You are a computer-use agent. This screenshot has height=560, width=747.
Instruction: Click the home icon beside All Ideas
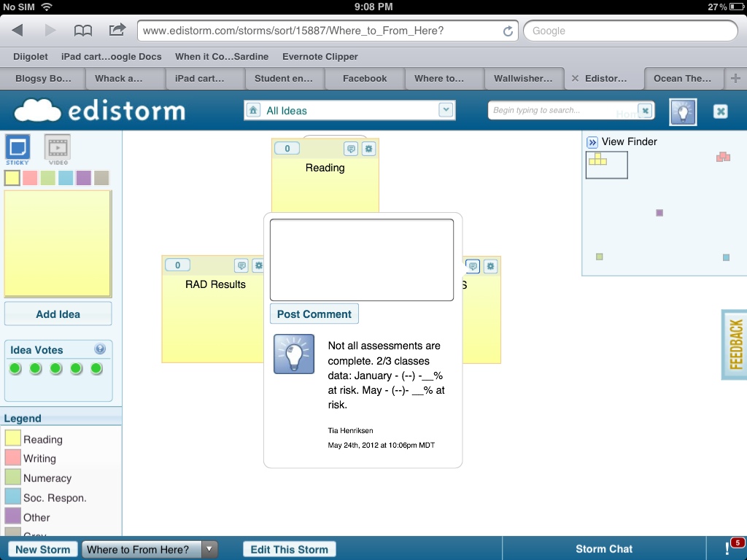[x=253, y=110]
